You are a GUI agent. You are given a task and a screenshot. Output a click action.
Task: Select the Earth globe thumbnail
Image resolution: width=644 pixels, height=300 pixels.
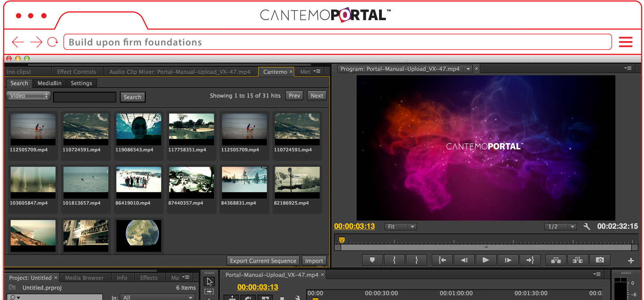139,236
